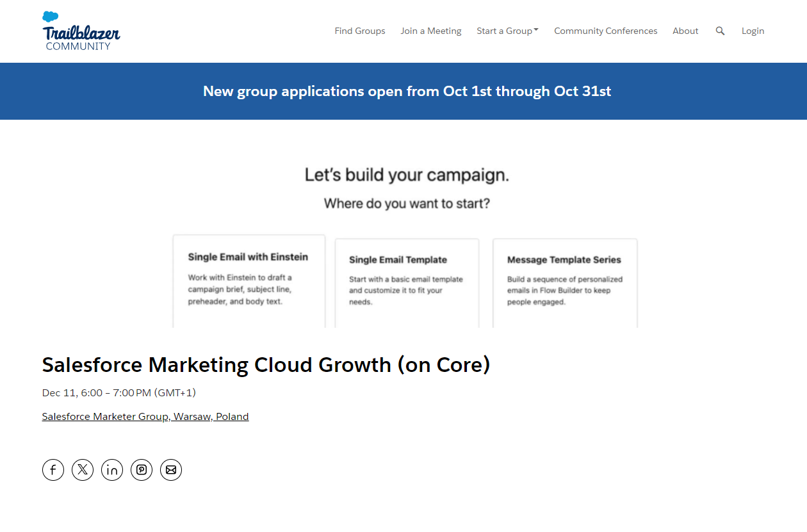Viewport: 807px width, 532px height.
Task: Share the event on Pinterest
Action: 142,470
